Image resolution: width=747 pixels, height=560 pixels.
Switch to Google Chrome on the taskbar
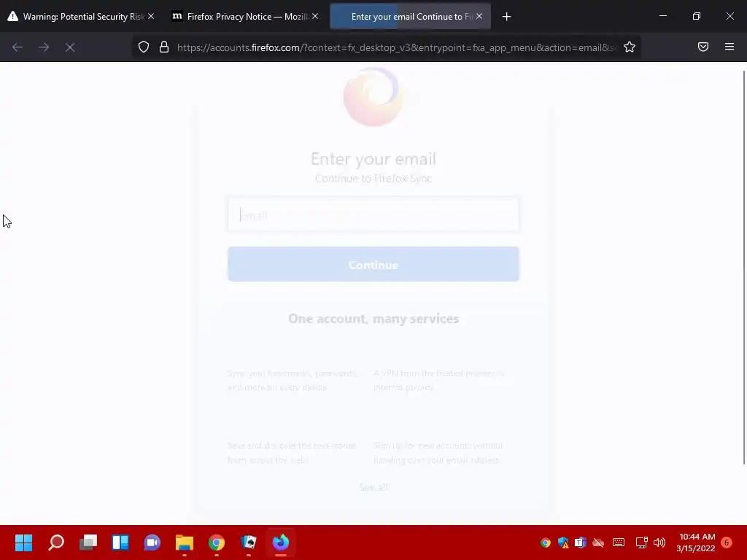tap(216, 542)
